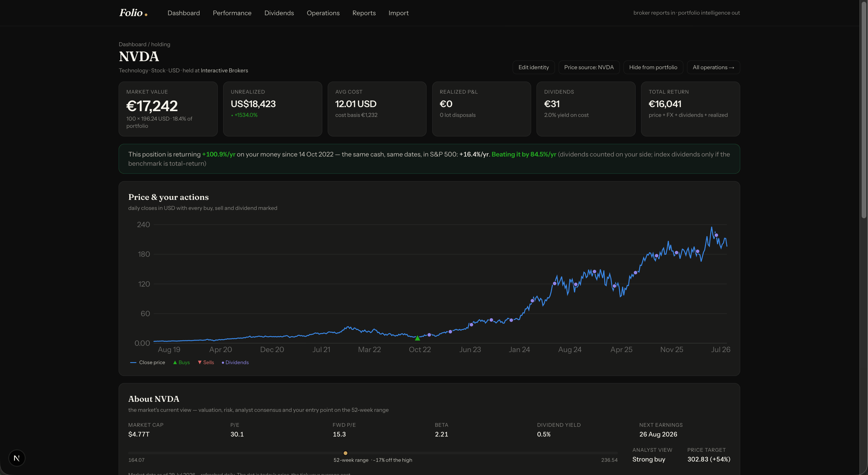Click the Fwd P/E 15.3 value
This screenshot has width=868, height=475.
[339, 434]
